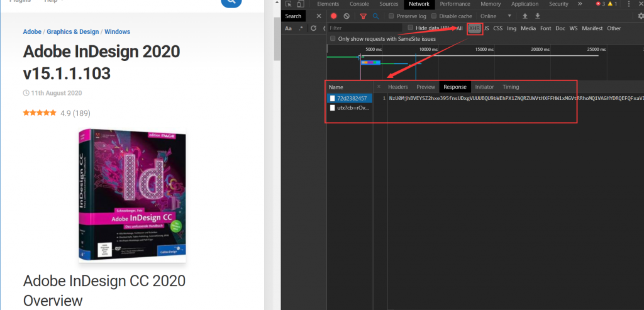This screenshot has width=644, height=310.
Task: Select the Response tab of request
Action: [x=455, y=87]
